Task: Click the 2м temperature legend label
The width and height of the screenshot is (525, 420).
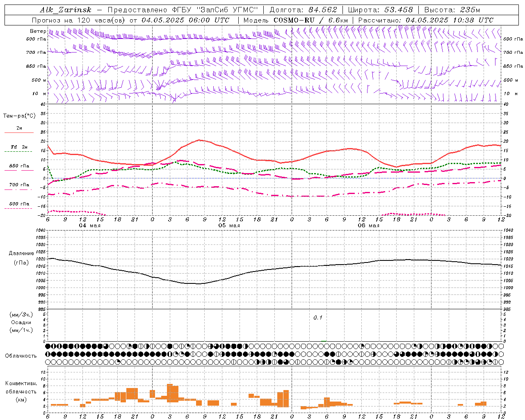Action: point(19,128)
